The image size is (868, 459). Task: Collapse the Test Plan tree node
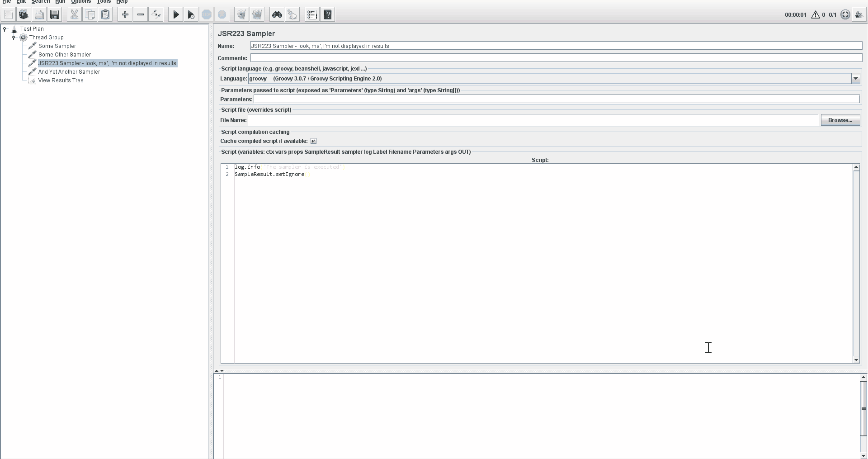click(5, 28)
